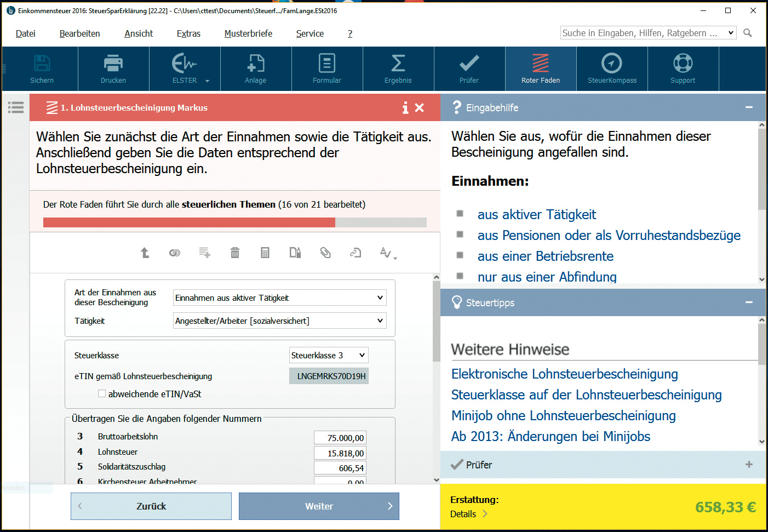The image size is (768, 532).
Task: Change the Steuerklasse 3 dropdown
Action: [328, 355]
